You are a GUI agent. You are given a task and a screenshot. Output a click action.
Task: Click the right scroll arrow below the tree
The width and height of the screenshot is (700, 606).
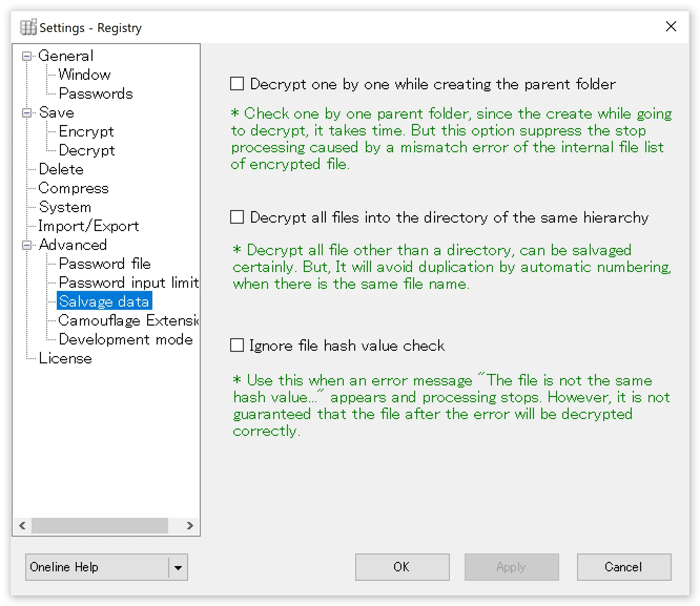tap(190, 526)
